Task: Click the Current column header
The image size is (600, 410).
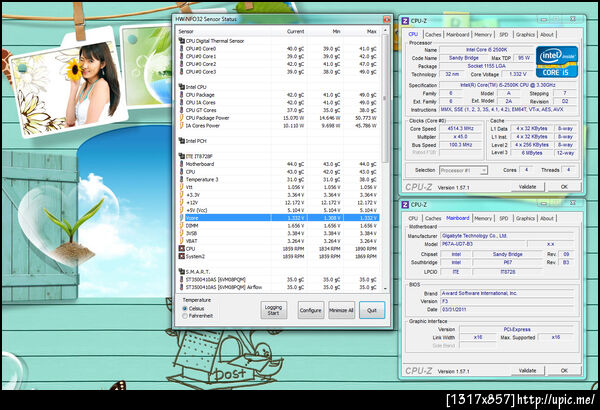Action: point(295,31)
